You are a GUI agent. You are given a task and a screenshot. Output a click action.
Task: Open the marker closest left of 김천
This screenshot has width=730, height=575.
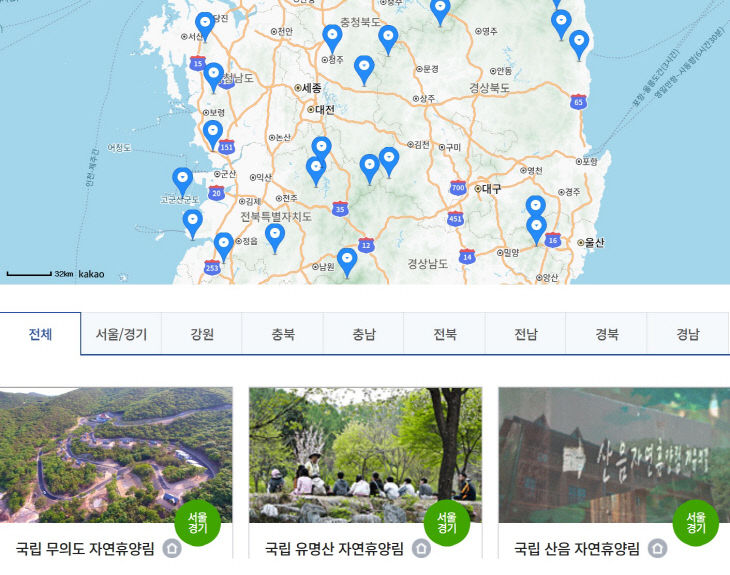coord(389,161)
